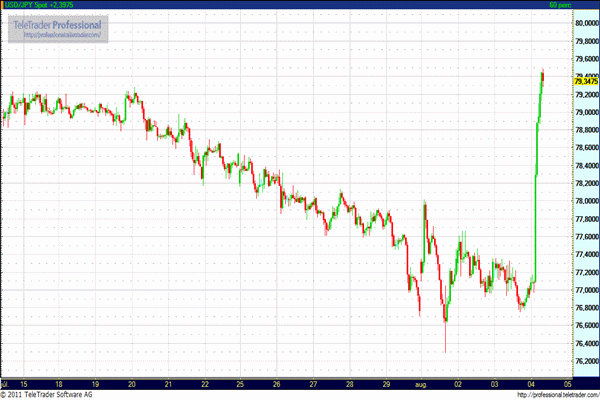The height and width of the screenshot is (400, 600).
Task: Click date 04 on the time axis
Action: click(x=530, y=383)
